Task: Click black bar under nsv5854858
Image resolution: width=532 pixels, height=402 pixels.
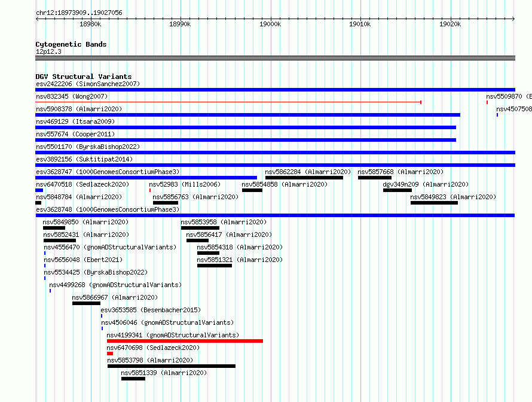Action: pyautogui.click(x=252, y=190)
